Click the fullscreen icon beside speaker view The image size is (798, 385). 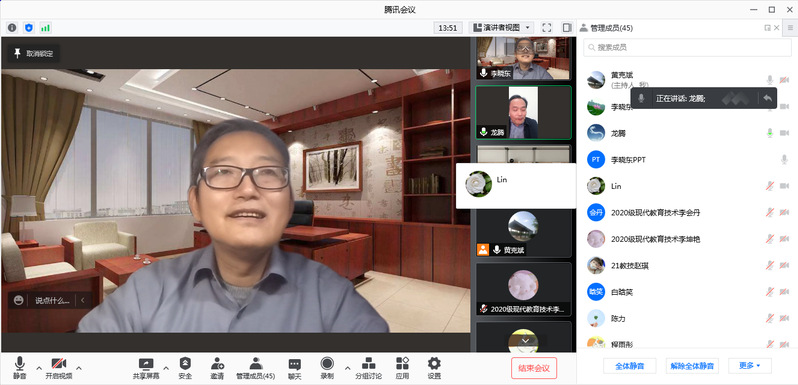click(547, 28)
